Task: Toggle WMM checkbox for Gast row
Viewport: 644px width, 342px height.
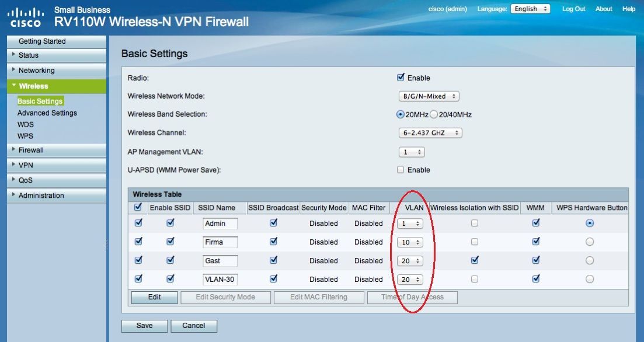Action: click(x=535, y=260)
